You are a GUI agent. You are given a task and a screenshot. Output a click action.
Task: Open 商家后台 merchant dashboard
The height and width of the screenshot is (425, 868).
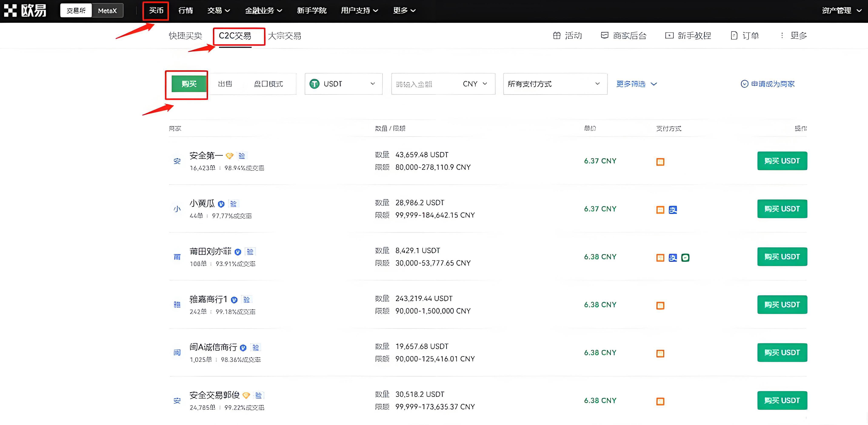pos(624,35)
